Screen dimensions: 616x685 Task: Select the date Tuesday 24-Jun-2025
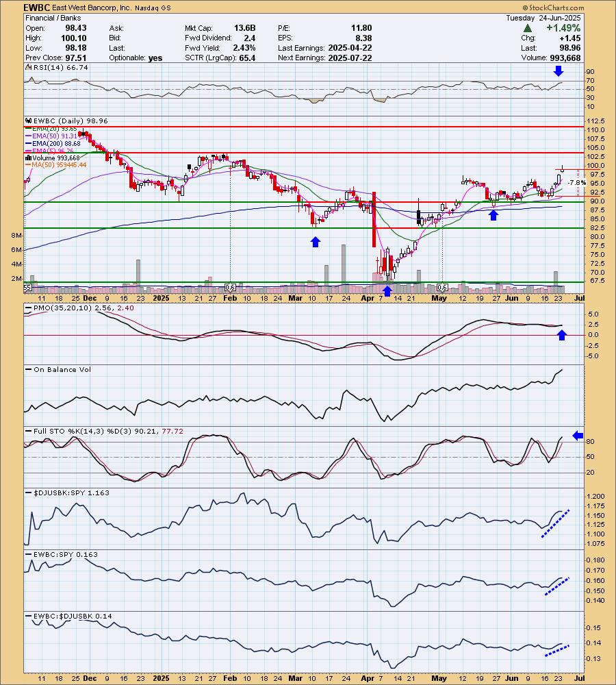[x=543, y=18]
